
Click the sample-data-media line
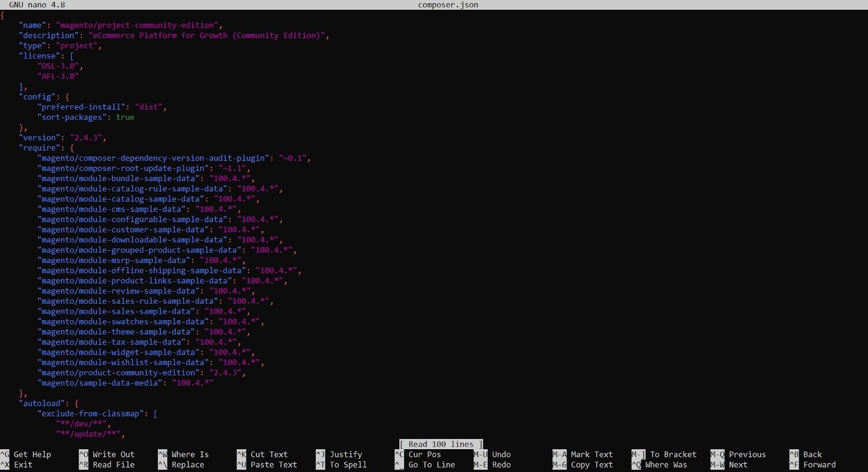(125, 384)
